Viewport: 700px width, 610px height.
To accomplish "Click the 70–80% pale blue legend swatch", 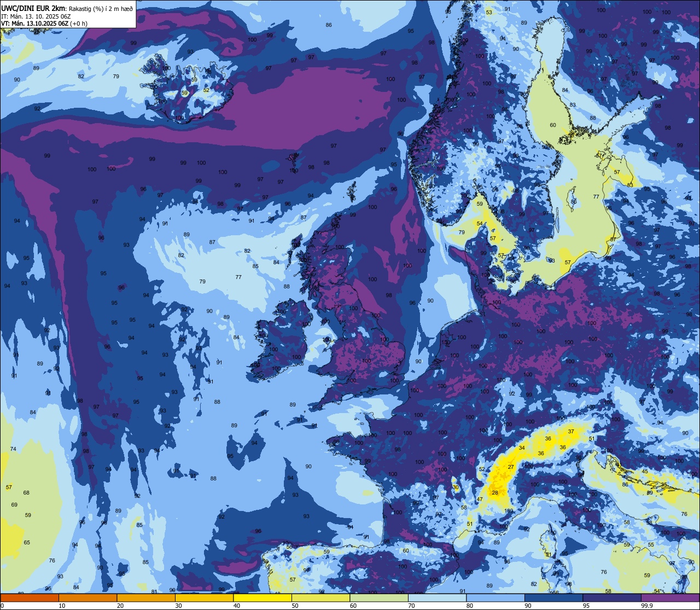I will 437,597.
